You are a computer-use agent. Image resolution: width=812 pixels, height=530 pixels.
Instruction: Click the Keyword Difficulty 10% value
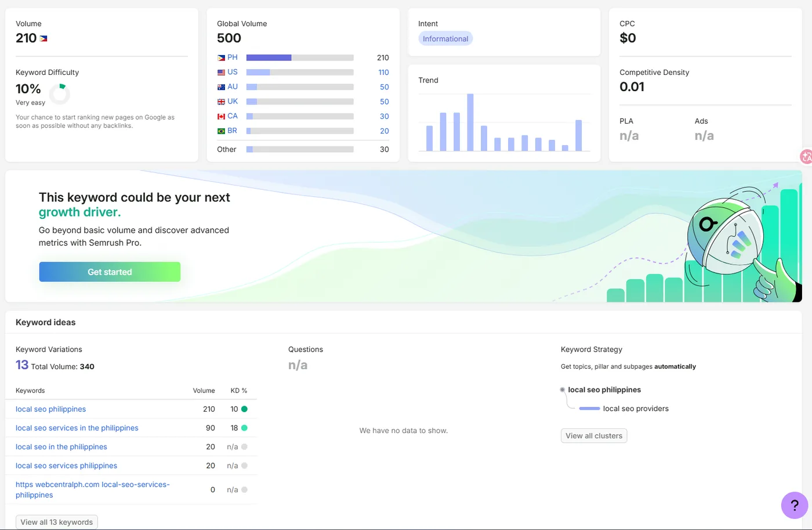click(x=28, y=89)
